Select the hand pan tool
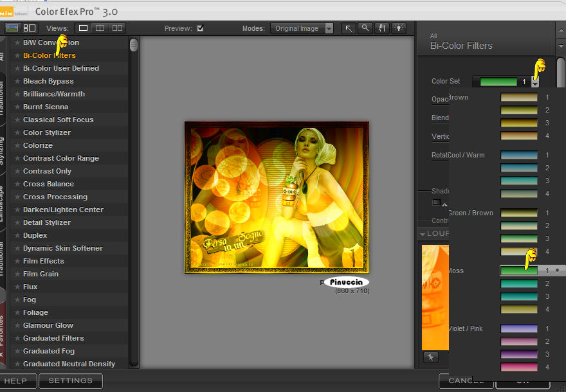566x392 pixels. coord(381,28)
